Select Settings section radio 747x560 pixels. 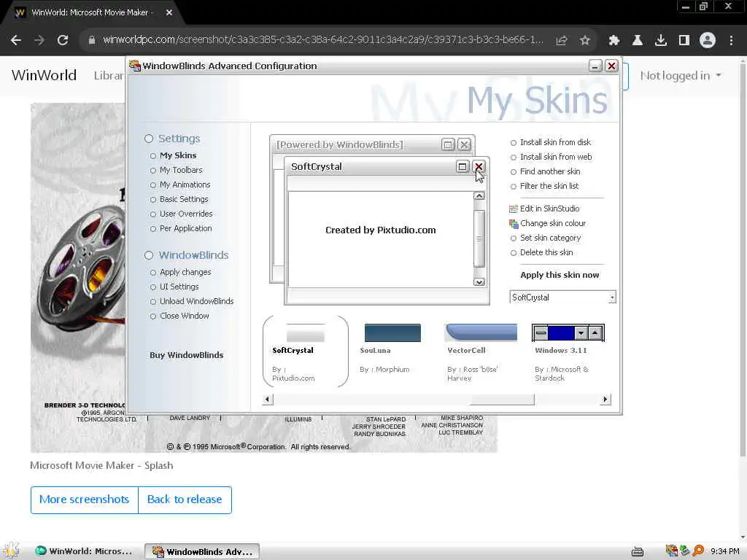pyautogui.click(x=149, y=139)
